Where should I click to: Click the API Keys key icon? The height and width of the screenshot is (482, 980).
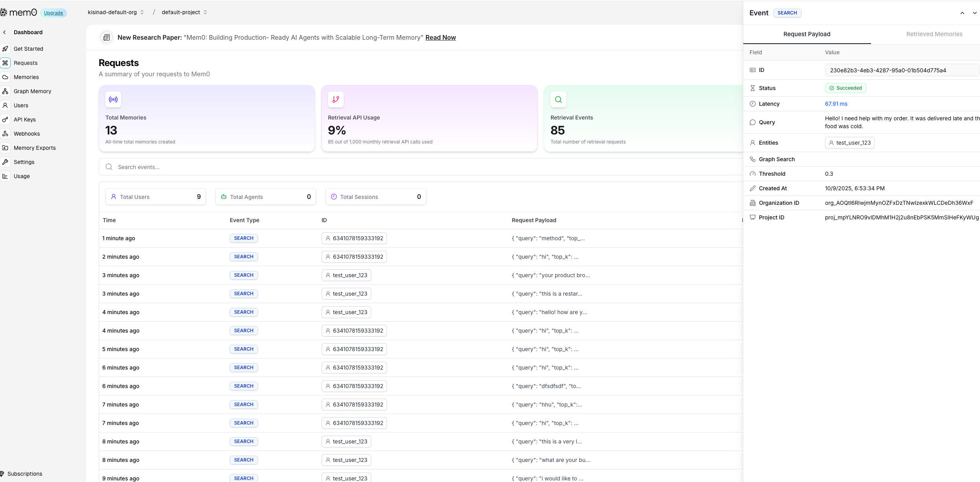[x=5, y=120]
